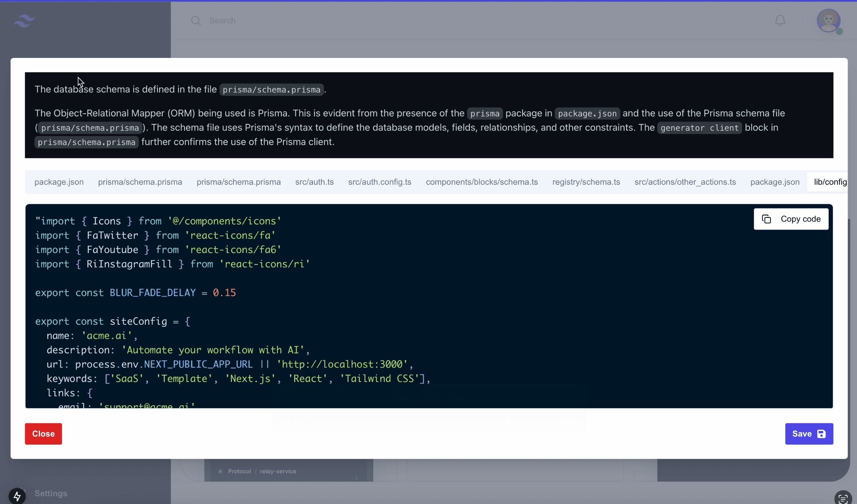The height and width of the screenshot is (504, 857).
Task: Open components/blocks/schema.ts tab
Action: click(482, 182)
